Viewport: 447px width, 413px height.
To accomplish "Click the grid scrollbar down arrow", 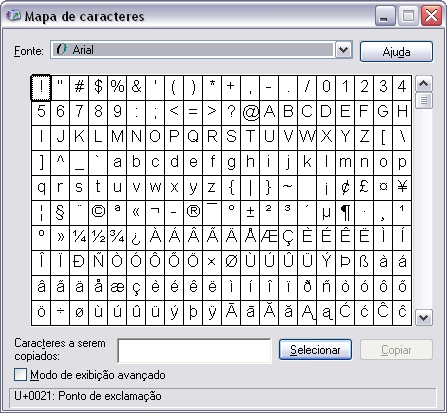I will pyautogui.click(x=424, y=317).
